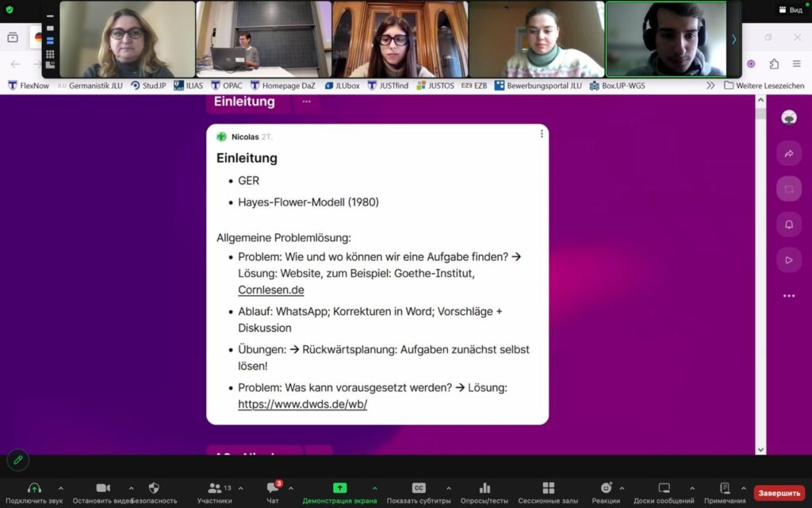812x508 pixels.
Task: Open the three-dot menu on Nicolas's post
Action: [x=542, y=134]
